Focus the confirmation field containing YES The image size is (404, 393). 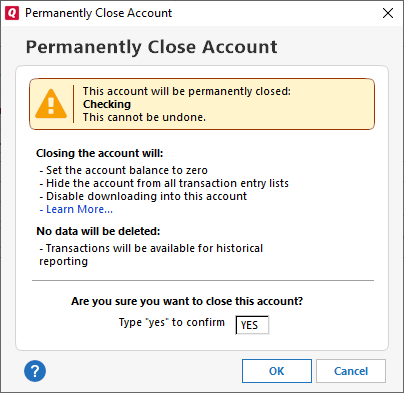[x=252, y=325]
